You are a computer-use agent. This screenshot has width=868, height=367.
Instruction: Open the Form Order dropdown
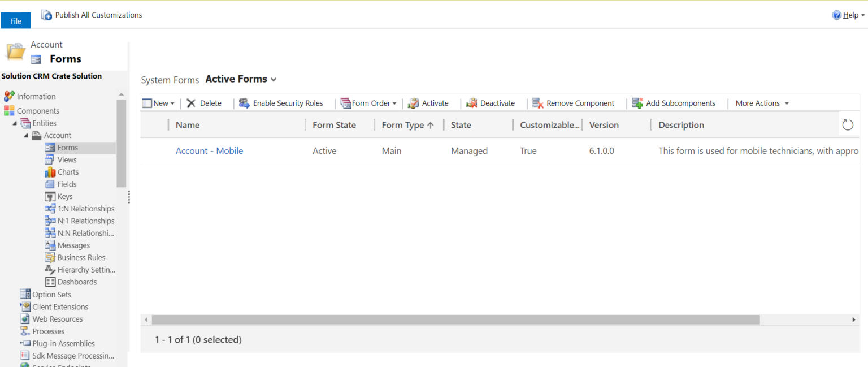point(395,103)
